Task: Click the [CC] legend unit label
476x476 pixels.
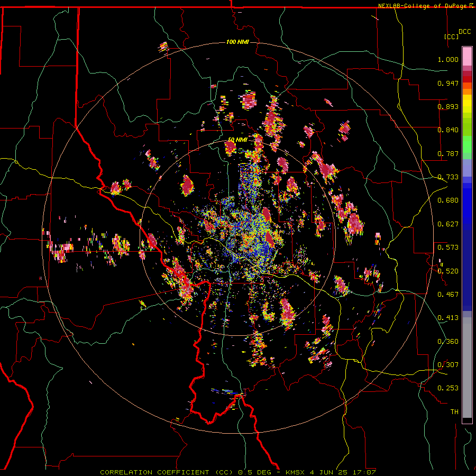Action: [x=451, y=36]
